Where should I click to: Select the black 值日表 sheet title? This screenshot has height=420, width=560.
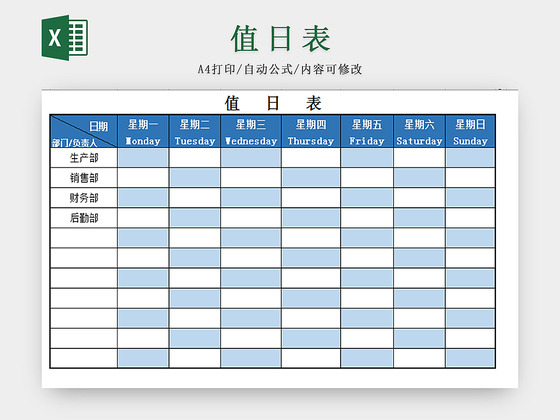click(273, 103)
